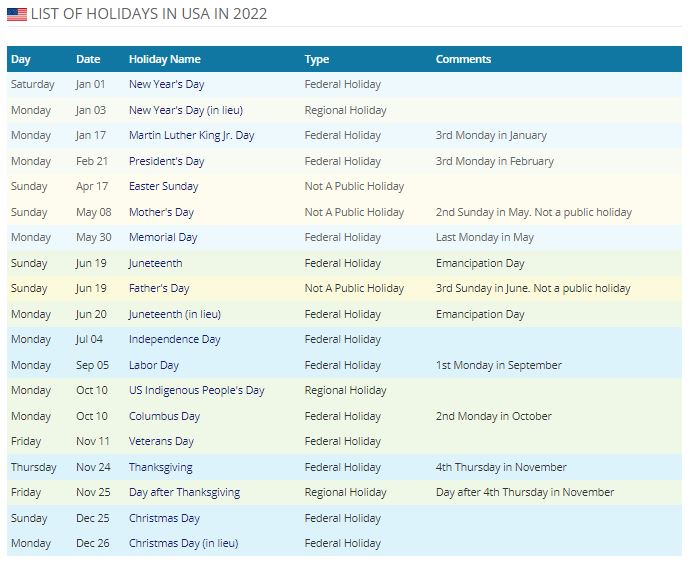Select the 'May 30' date cell
The height and width of the screenshot is (569, 692).
coord(94,237)
